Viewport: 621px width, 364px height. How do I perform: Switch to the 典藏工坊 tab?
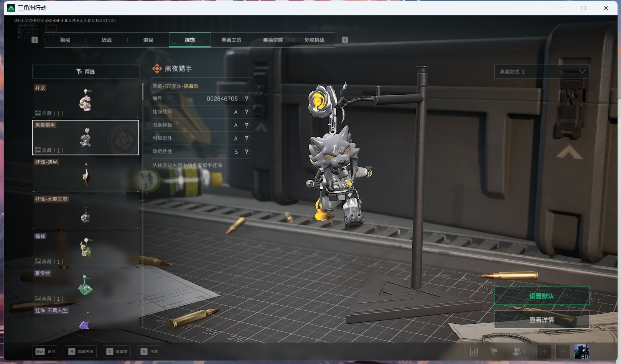(231, 40)
